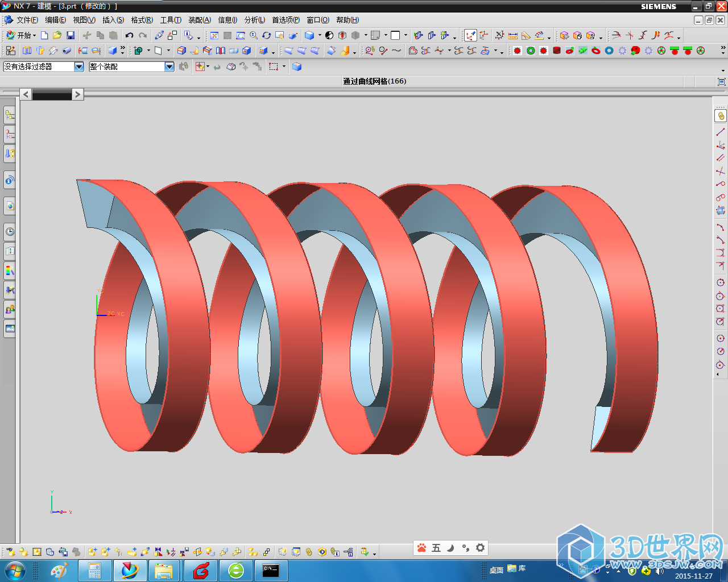Click the Fit view icon

coord(214,35)
